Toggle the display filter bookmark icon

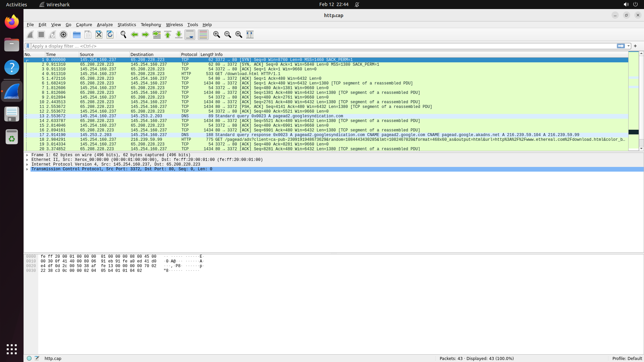click(x=28, y=46)
